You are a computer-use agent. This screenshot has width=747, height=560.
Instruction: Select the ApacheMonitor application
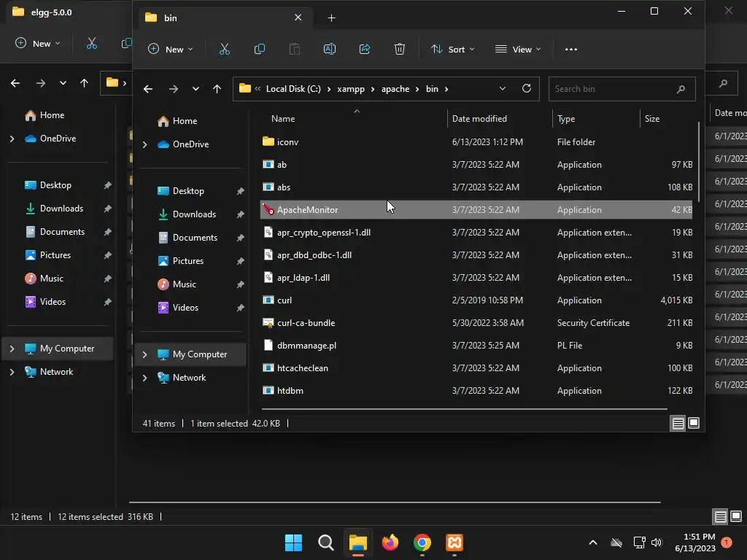[x=476, y=209]
